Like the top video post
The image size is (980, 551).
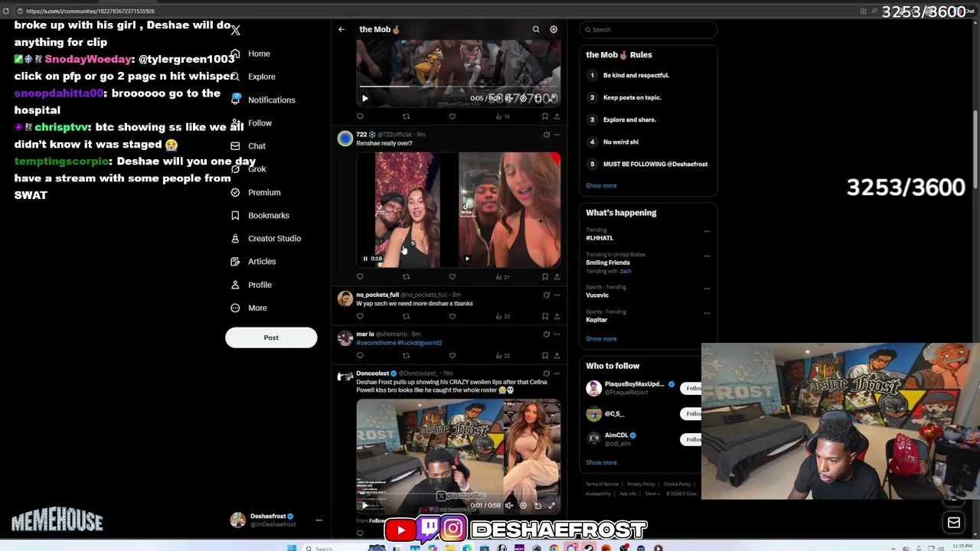point(452,116)
